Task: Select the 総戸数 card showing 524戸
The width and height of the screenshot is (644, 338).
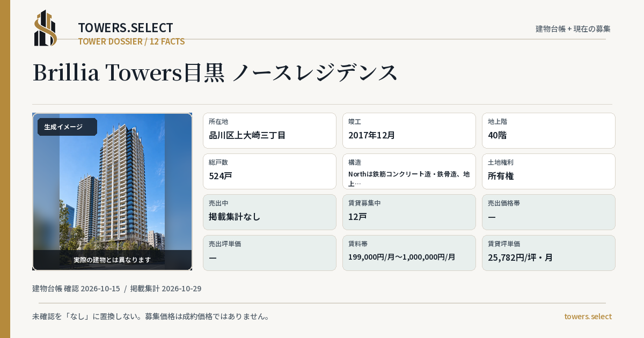Action: [269, 171]
